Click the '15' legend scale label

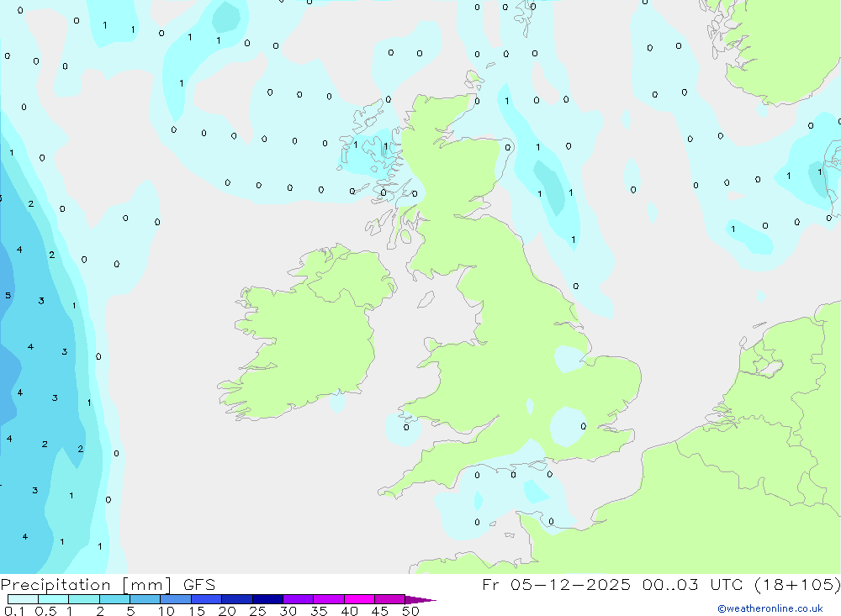coord(197,611)
